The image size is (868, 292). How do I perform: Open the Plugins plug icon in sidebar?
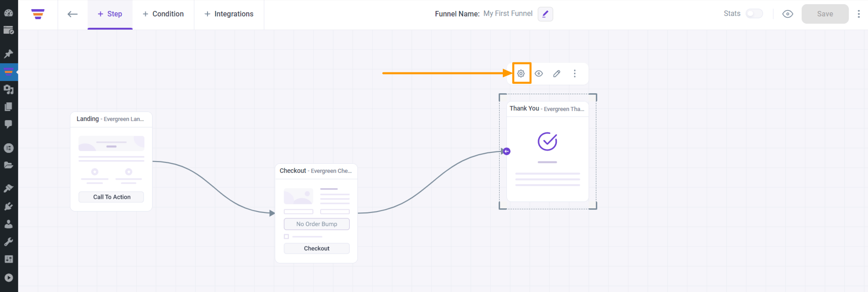[x=9, y=206]
